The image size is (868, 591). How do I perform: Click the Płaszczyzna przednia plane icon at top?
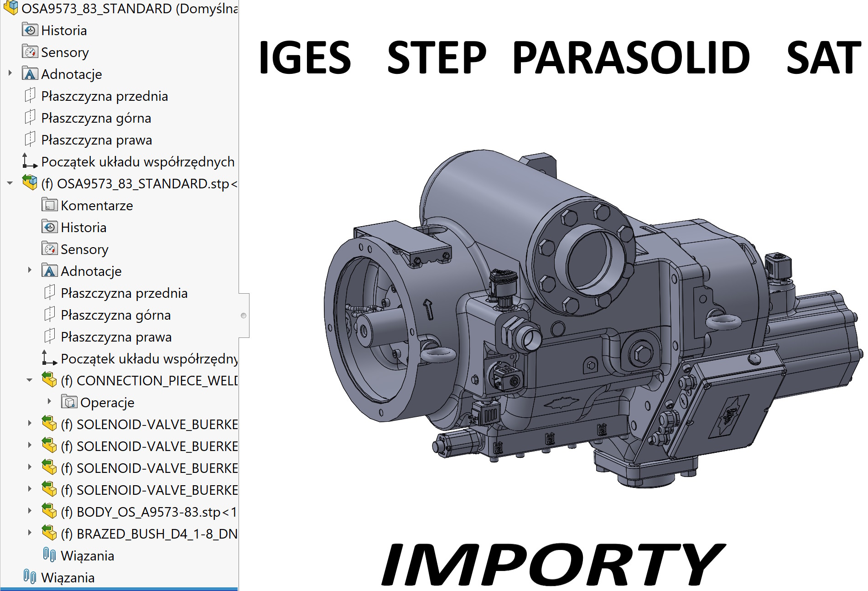[30, 96]
